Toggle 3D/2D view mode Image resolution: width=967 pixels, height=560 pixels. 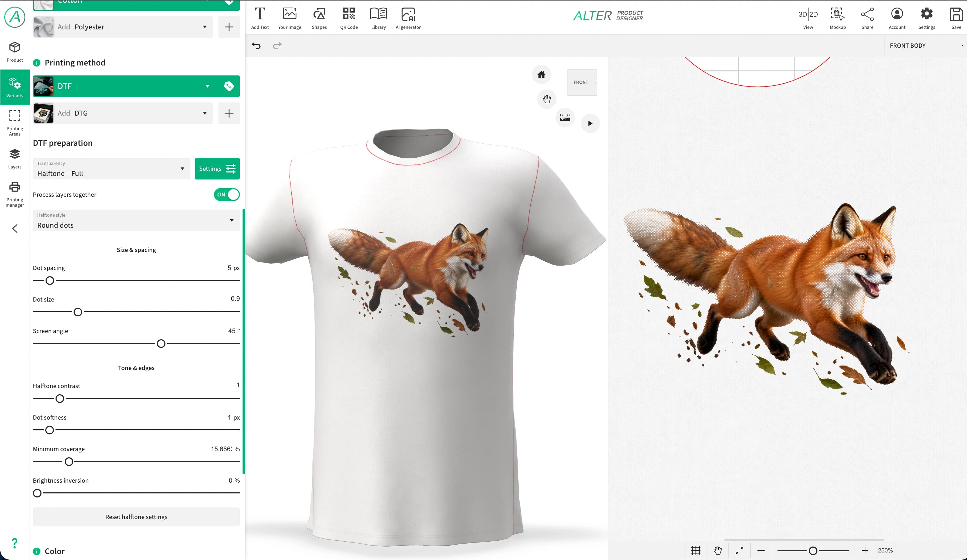coord(808,18)
